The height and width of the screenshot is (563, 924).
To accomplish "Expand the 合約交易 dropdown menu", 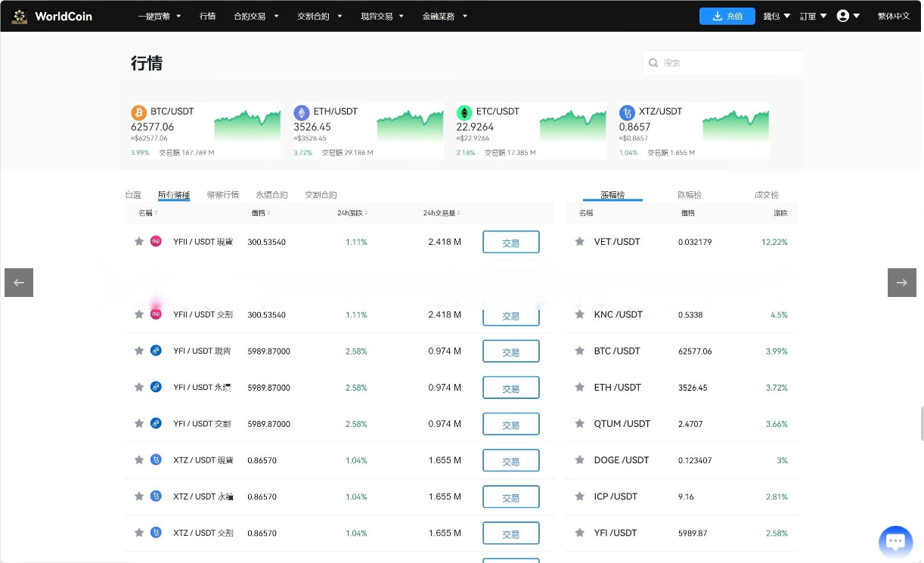I will coord(256,16).
